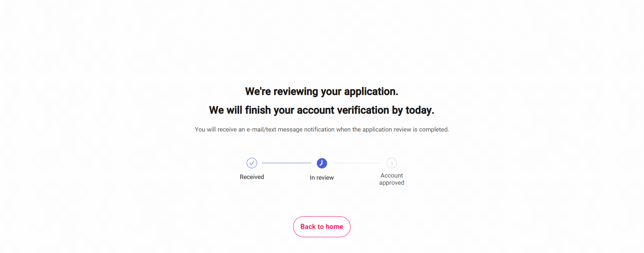Click the e-mail/text notification message line
This screenshot has width=644, height=253.
(322, 129)
